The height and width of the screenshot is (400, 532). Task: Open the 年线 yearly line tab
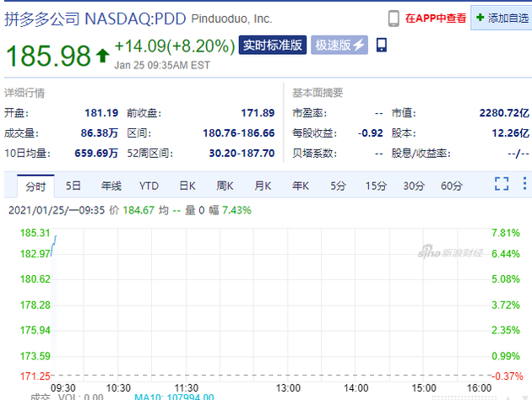(111, 186)
